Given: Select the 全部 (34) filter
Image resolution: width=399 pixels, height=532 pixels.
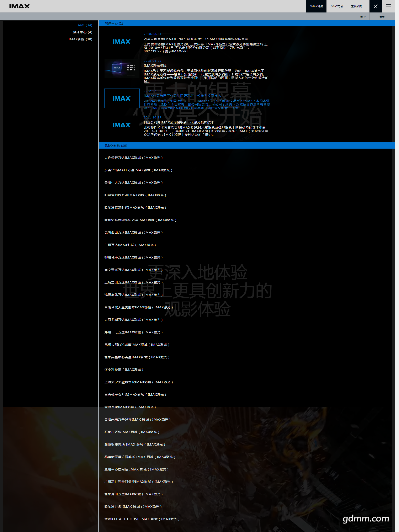Looking at the screenshot, I should point(85,25).
